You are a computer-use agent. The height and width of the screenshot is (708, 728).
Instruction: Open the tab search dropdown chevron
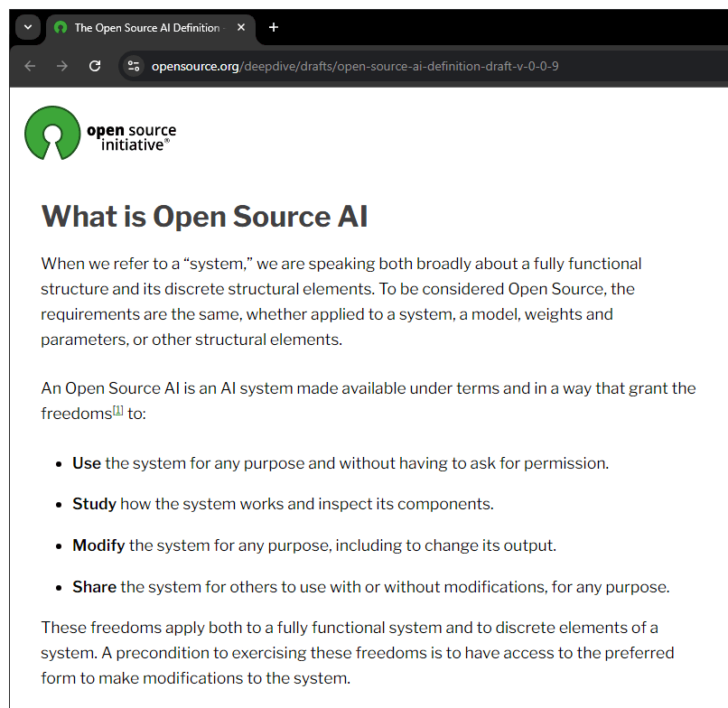tap(27, 27)
